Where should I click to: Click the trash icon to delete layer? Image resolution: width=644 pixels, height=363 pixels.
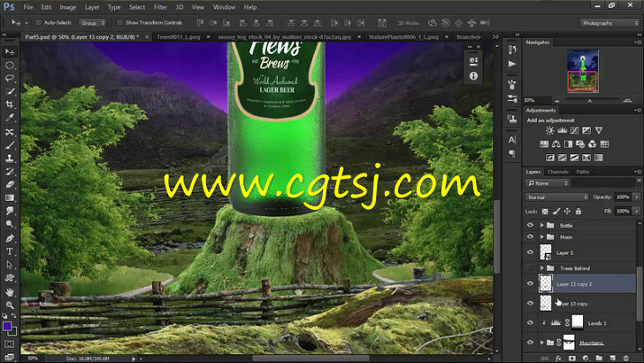pos(626,358)
